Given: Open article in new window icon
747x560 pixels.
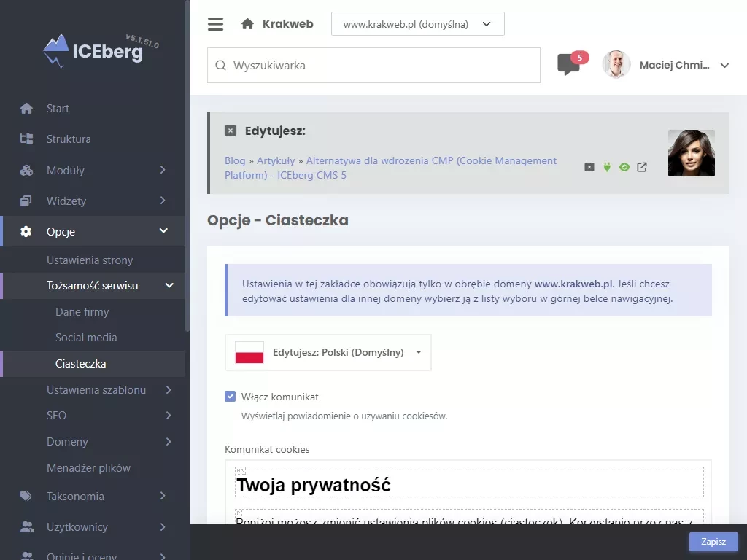Looking at the screenshot, I should 642,167.
